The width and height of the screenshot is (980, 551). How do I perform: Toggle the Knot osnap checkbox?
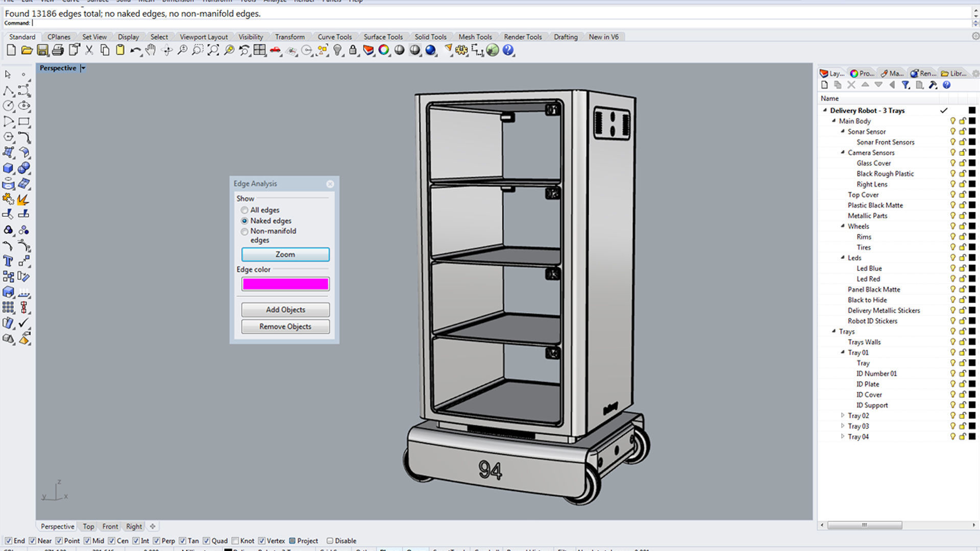click(x=235, y=541)
